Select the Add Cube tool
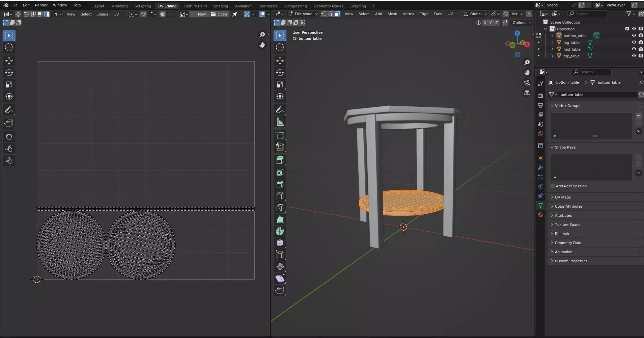This screenshot has width=644, height=338. point(280,135)
